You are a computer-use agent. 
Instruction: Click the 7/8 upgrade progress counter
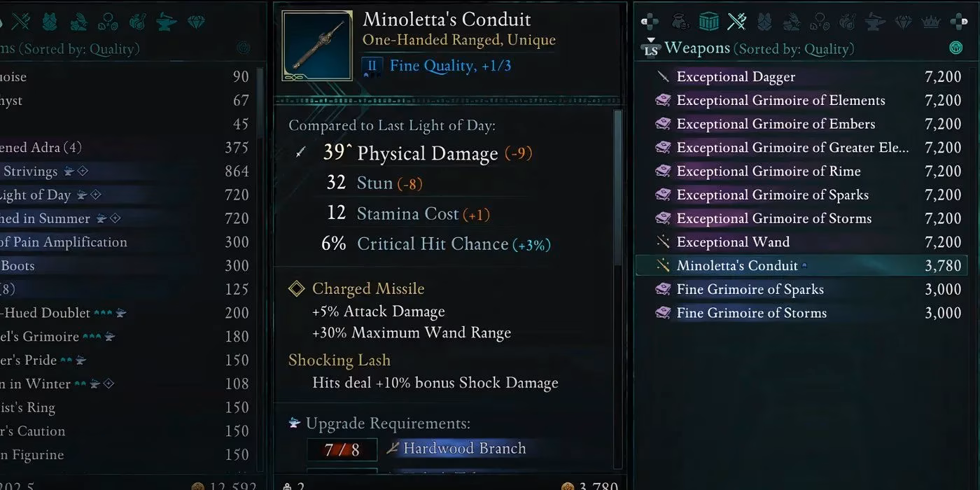click(x=342, y=449)
